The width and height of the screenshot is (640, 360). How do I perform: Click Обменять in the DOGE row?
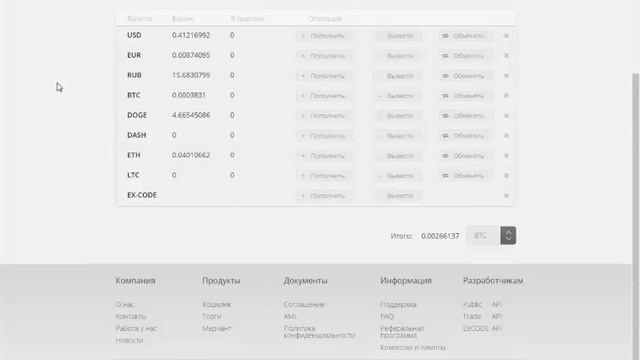click(x=465, y=116)
